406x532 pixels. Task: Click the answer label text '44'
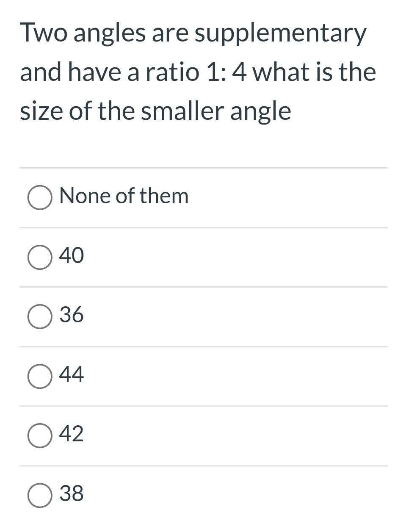click(72, 374)
